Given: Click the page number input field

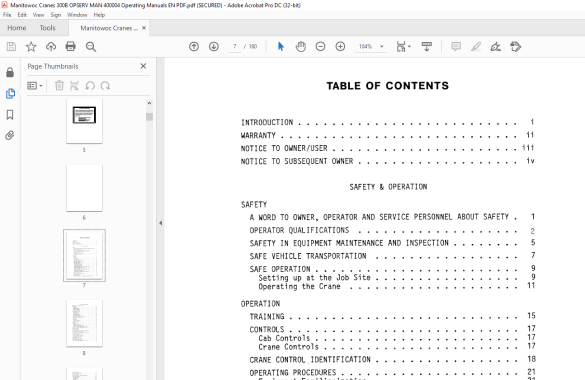Looking at the screenshot, I should (235, 47).
